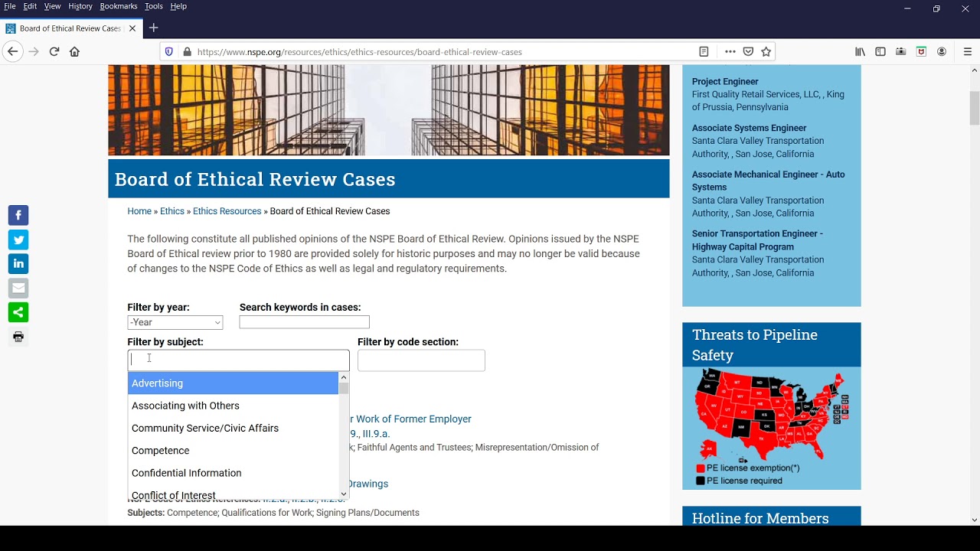The height and width of the screenshot is (551, 980).
Task: Share page by email icon
Action: pos(18,289)
